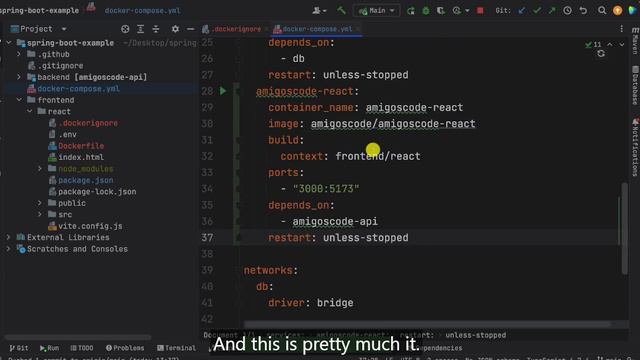Click the editor vertical scrollbar
Screen dimensions: 640x360
click(624, 229)
